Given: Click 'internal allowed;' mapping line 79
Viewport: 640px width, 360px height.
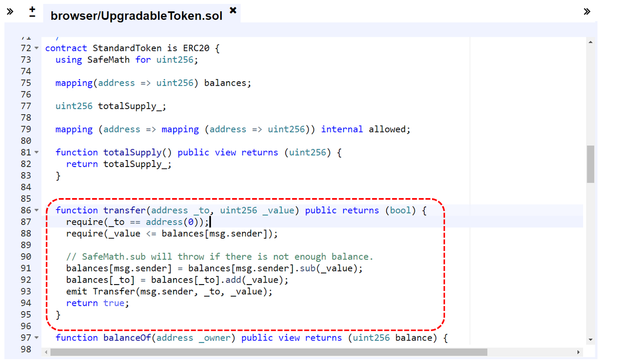Looking at the screenshot, I should coord(233,129).
